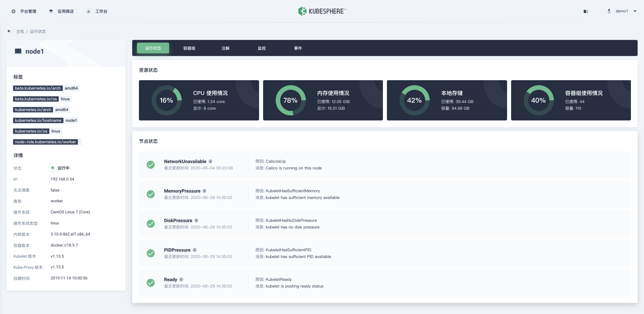This screenshot has height=314, width=644.
Task: Click the 主机 breadcrumb link
Action: pos(20,32)
